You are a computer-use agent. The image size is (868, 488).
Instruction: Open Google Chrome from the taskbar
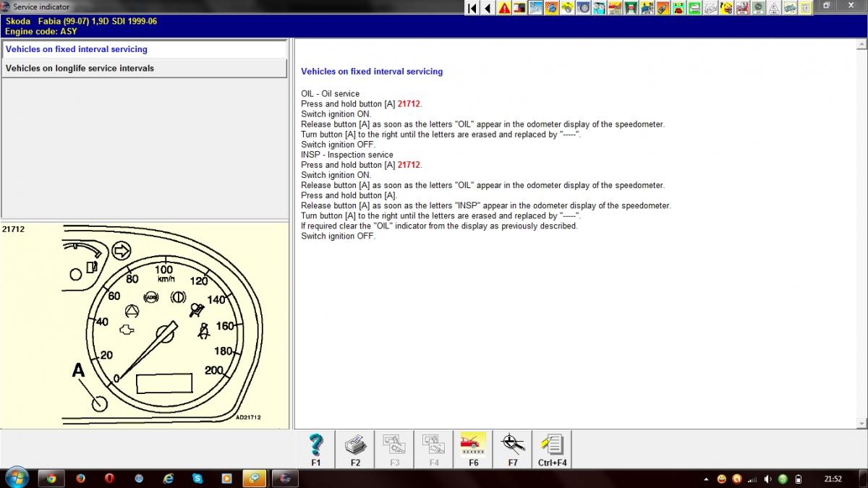tap(51, 478)
